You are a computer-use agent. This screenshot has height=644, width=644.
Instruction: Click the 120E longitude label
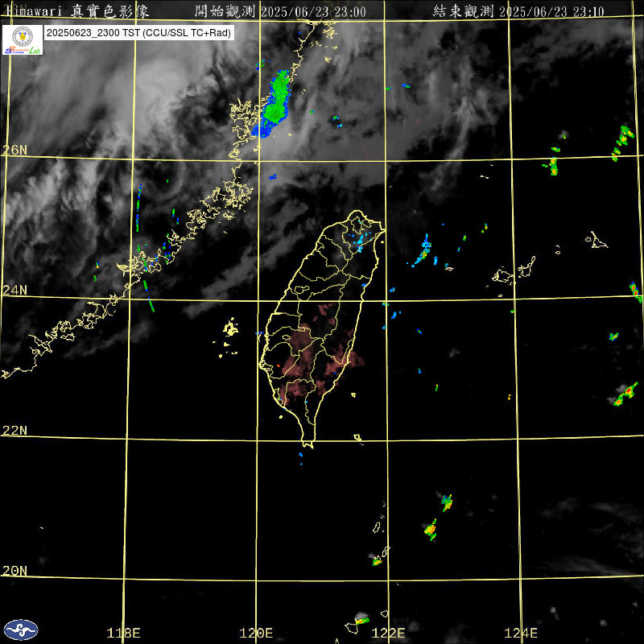coord(256,633)
